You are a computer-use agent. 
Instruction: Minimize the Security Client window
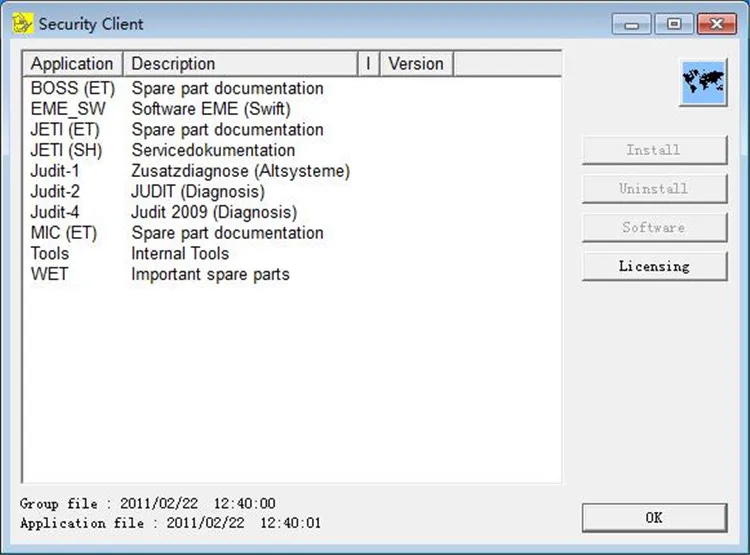(x=631, y=24)
